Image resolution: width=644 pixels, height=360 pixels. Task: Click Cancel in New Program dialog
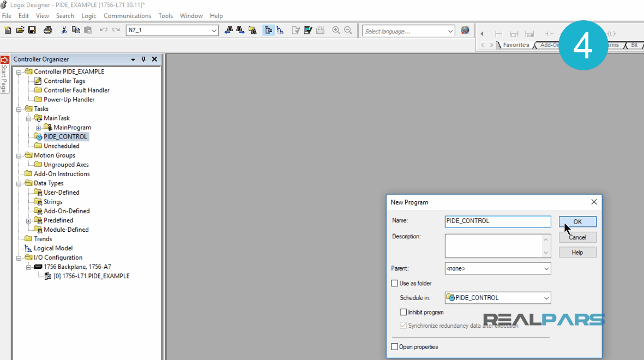click(x=577, y=237)
